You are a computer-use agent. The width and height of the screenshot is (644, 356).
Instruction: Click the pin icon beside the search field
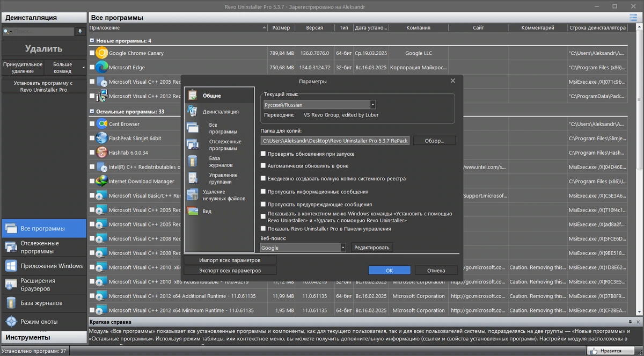coord(80,32)
